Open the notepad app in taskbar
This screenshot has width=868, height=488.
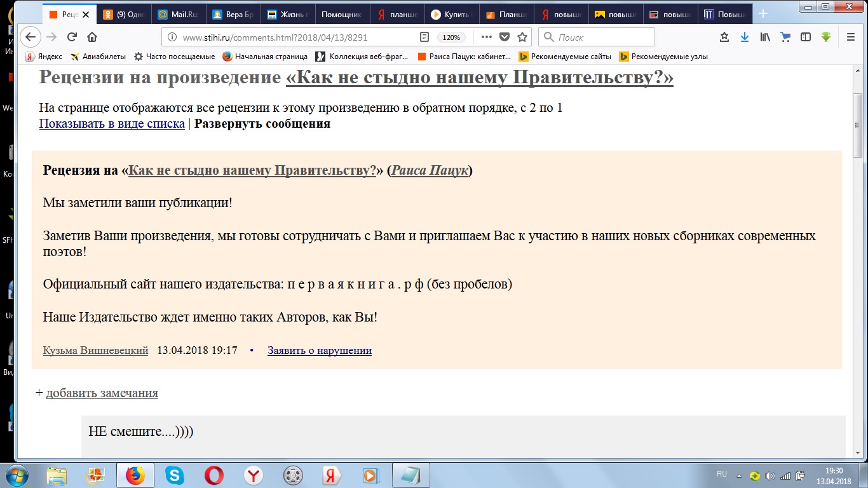(411, 475)
